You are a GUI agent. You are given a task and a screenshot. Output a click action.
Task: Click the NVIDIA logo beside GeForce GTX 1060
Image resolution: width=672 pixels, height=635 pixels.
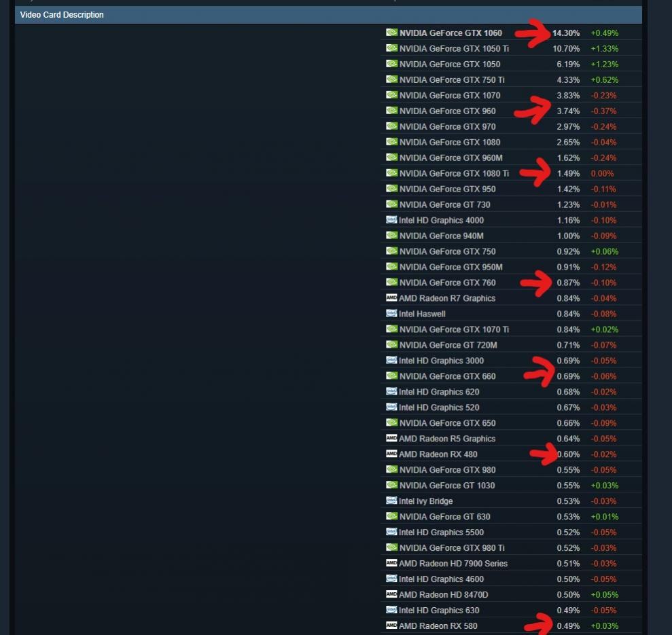(391, 33)
